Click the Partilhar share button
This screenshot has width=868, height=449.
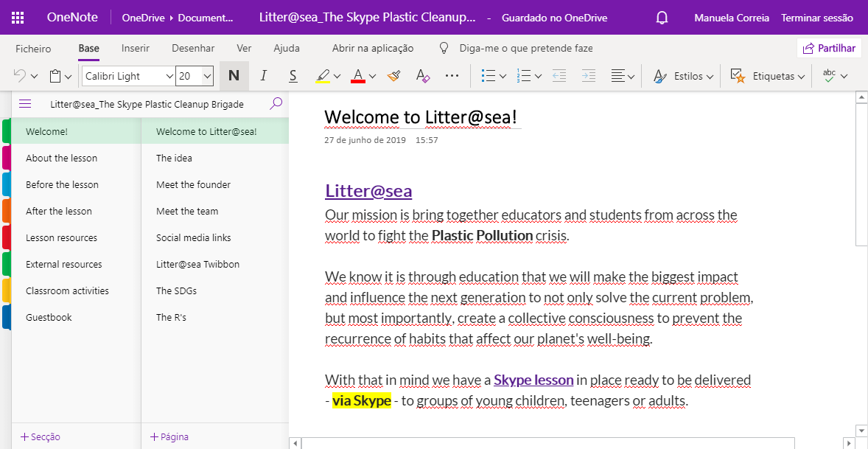pyautogui.click(x=829, y=48)
